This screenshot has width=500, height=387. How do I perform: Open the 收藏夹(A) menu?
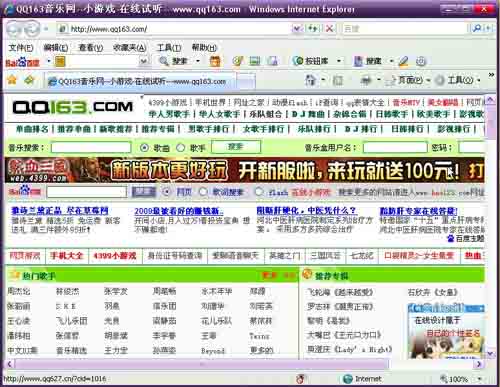click(129, 48)
